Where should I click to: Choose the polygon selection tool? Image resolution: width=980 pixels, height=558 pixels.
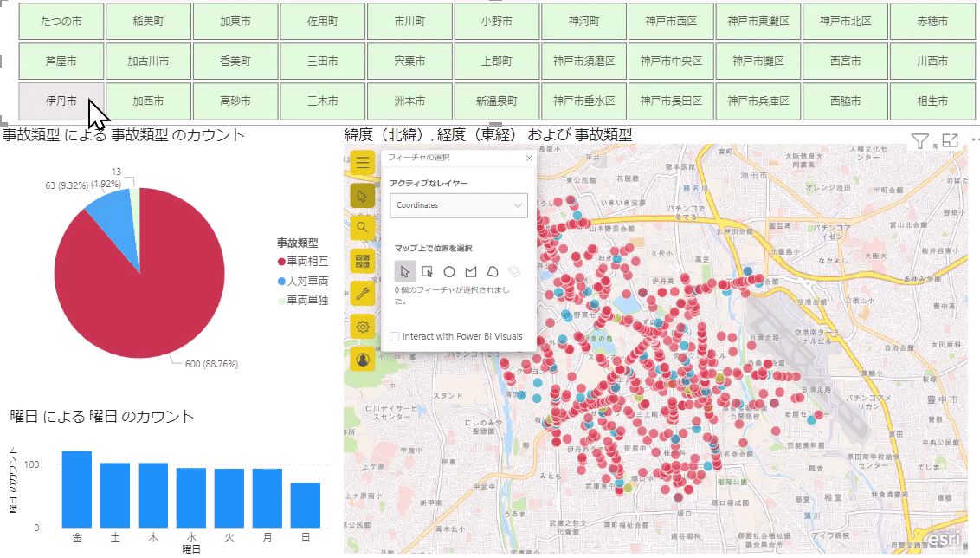click(471, 271)
